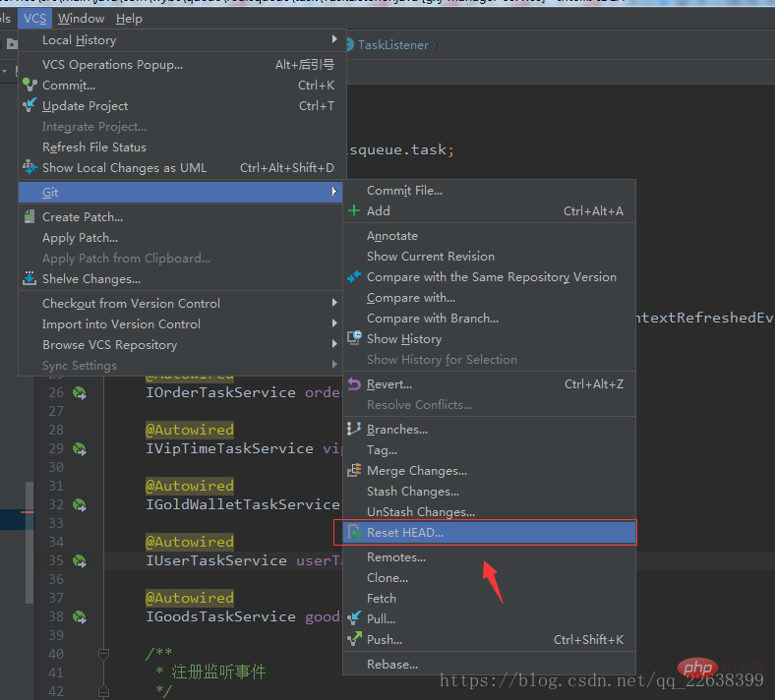Click the Shelve Changes icon
The width and height of the screenshot is (775, 700).
pyautogui.click(x=30, y=278)
